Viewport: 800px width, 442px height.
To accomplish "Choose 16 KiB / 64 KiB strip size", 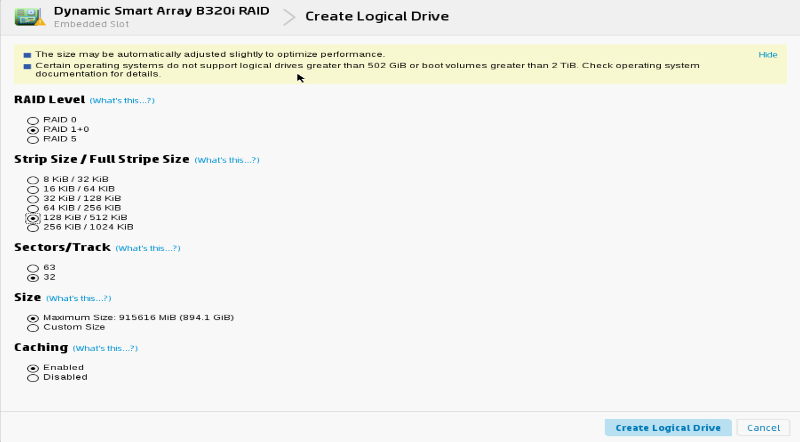I will coord(33,189).
